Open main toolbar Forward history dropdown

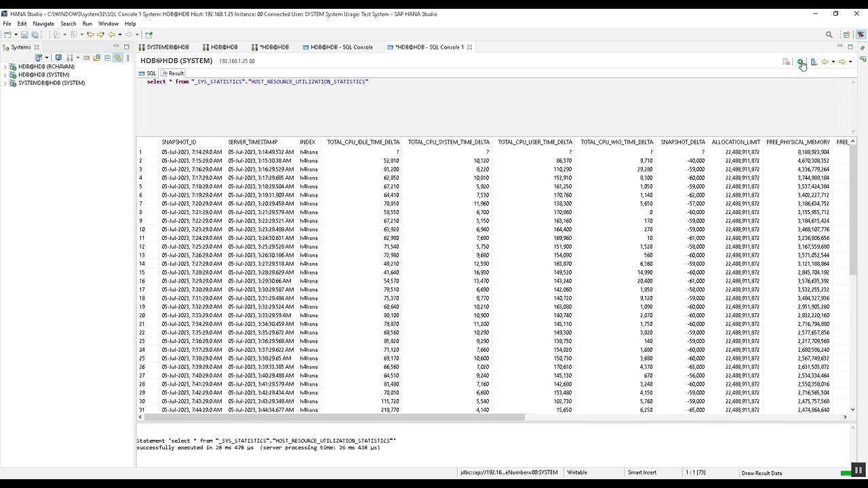pos(137,35)
